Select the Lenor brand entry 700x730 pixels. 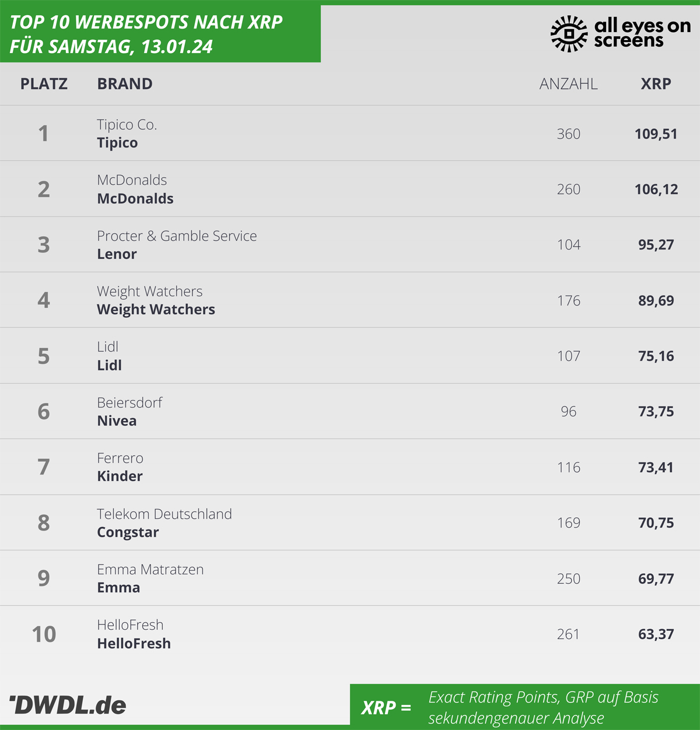[x=117, y=254]
